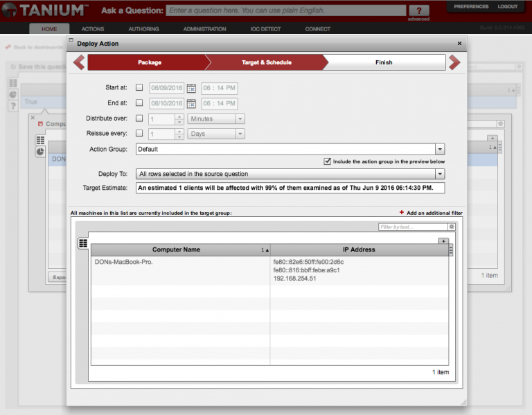Click the grid view icon in preview
The image size is (532, 415).
(83, 243)
